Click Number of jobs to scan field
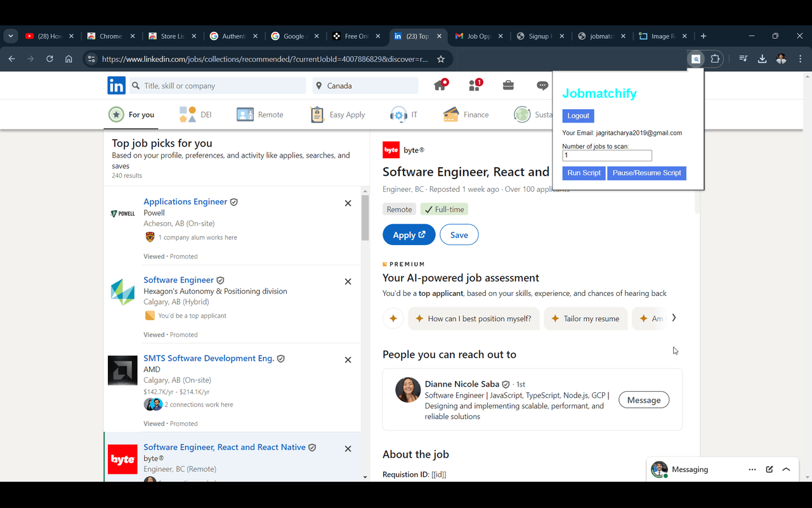Screen dimensions: 812x508 607,156
